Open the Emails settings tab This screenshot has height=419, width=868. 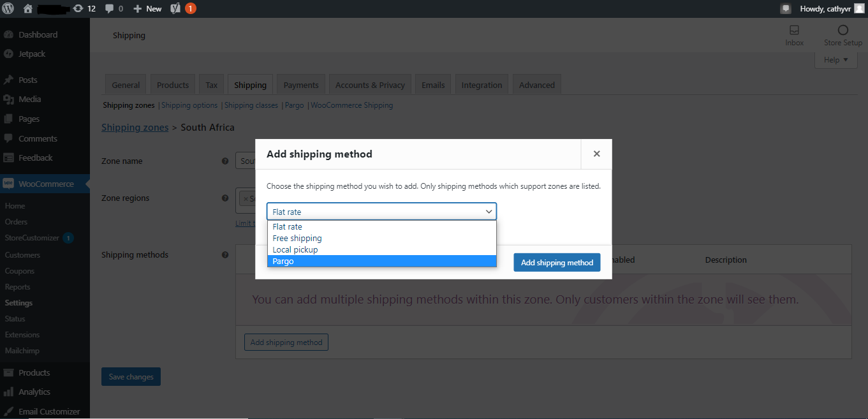pos(432,84)
